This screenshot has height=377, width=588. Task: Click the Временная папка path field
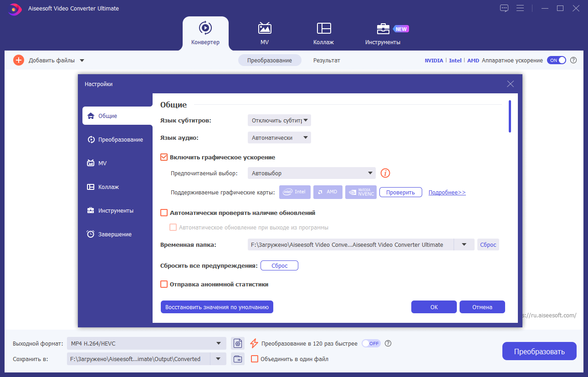click(351, 245)
